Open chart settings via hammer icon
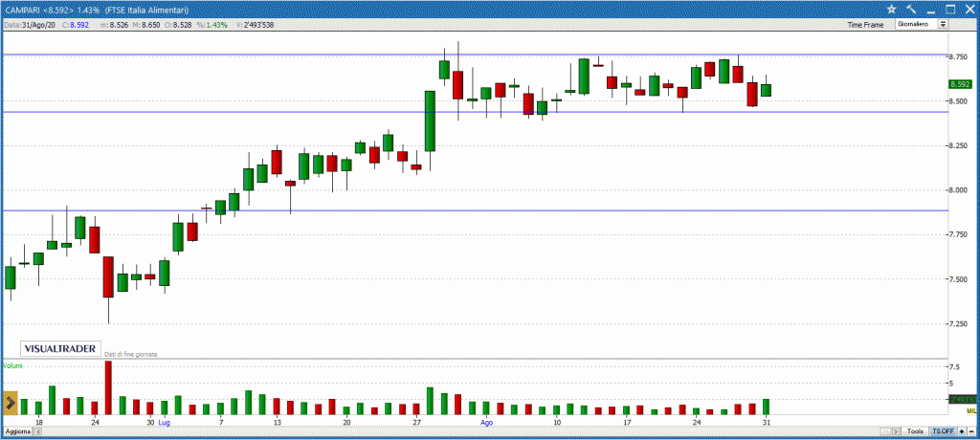Viewport: 980px width, 440px height. [x=911, y=9]
